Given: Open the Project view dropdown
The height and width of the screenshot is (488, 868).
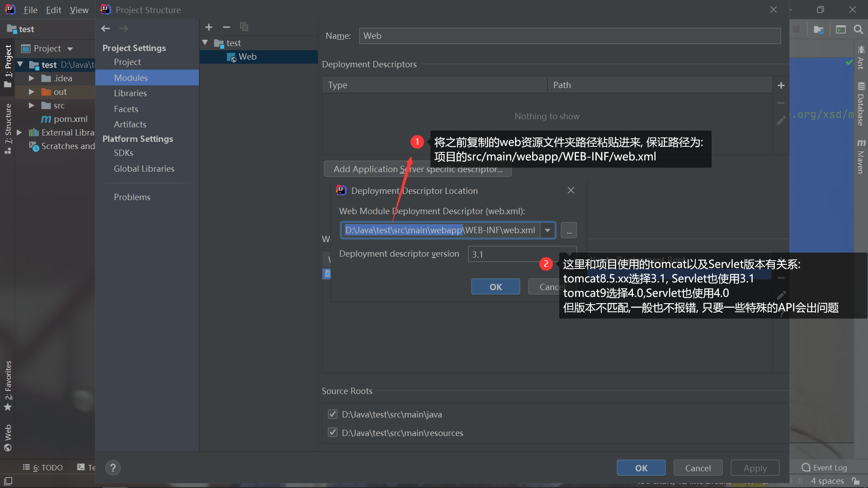Looking at the screenshot, I should (70, 49).
